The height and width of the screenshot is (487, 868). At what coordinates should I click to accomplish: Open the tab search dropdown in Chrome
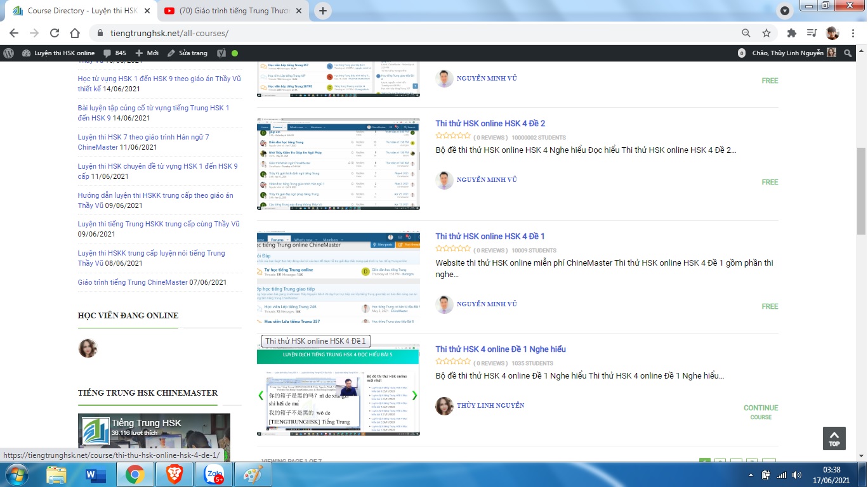[785, 11]
